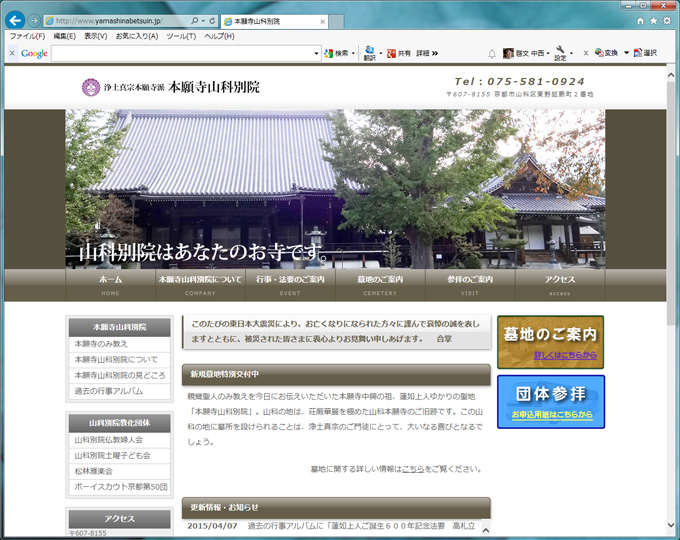This screenshot has width=680, height=540.
Task: Click the purple temple crest logo
Action: 91,87
